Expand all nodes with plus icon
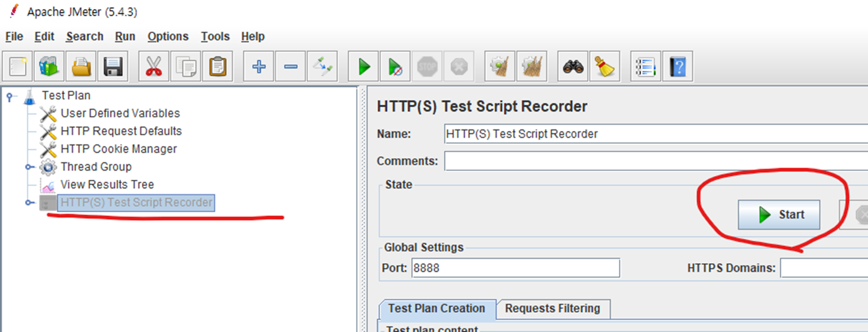This screenshot has width=868, height=332. [x=259, y=66]
